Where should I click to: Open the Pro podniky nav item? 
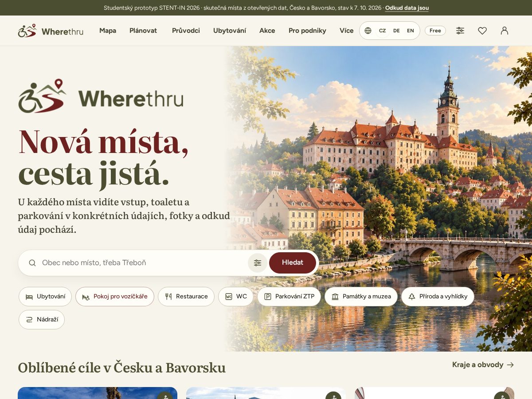coord(307,31)
